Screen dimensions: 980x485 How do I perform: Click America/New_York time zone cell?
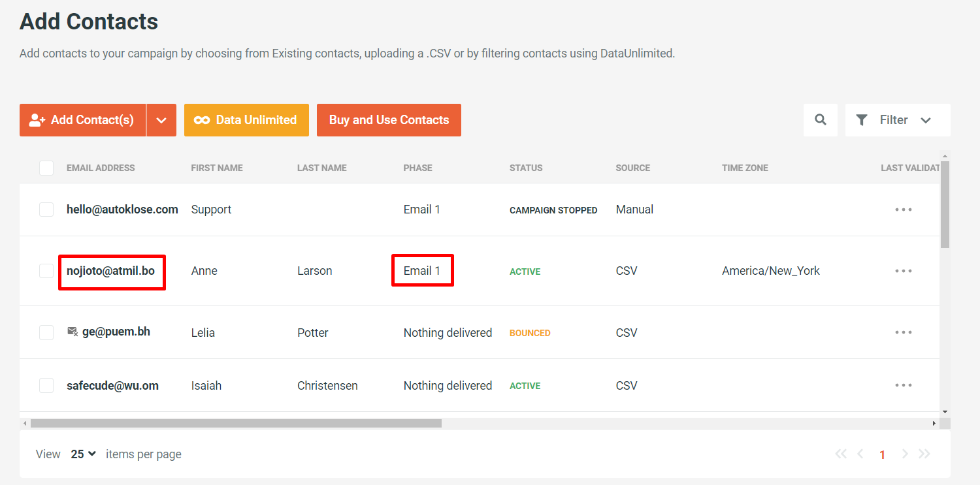pos(771,271)
